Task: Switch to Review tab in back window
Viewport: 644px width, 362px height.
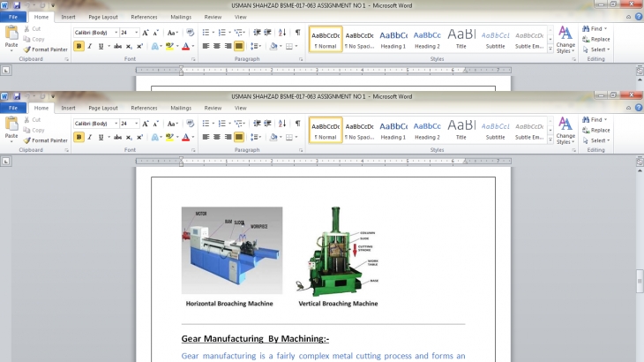Action: pos(213,18)
